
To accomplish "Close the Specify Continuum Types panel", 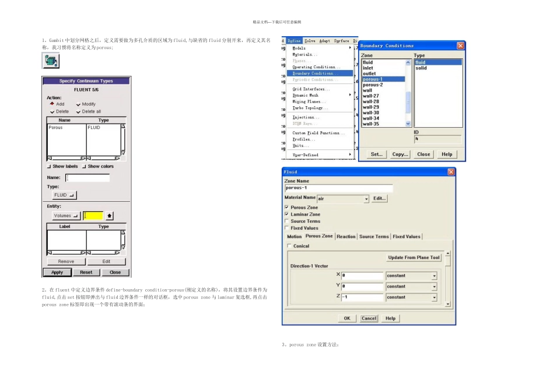I will pos(115,272).
